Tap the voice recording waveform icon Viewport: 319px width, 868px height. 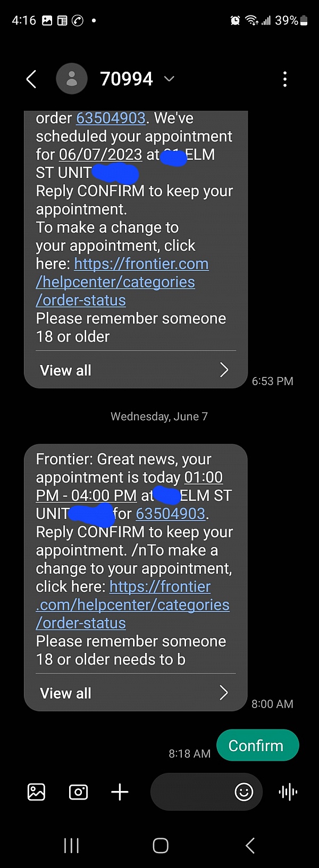[x=288, y=792]
